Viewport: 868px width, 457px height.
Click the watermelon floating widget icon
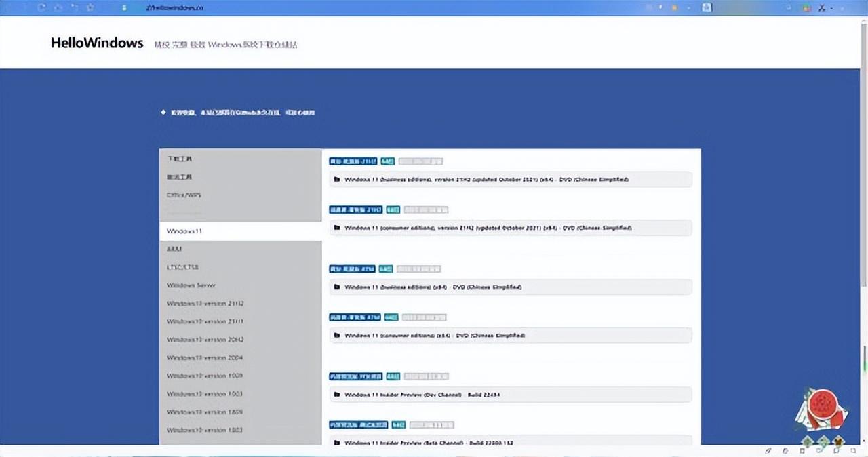(x=821, y=411)
